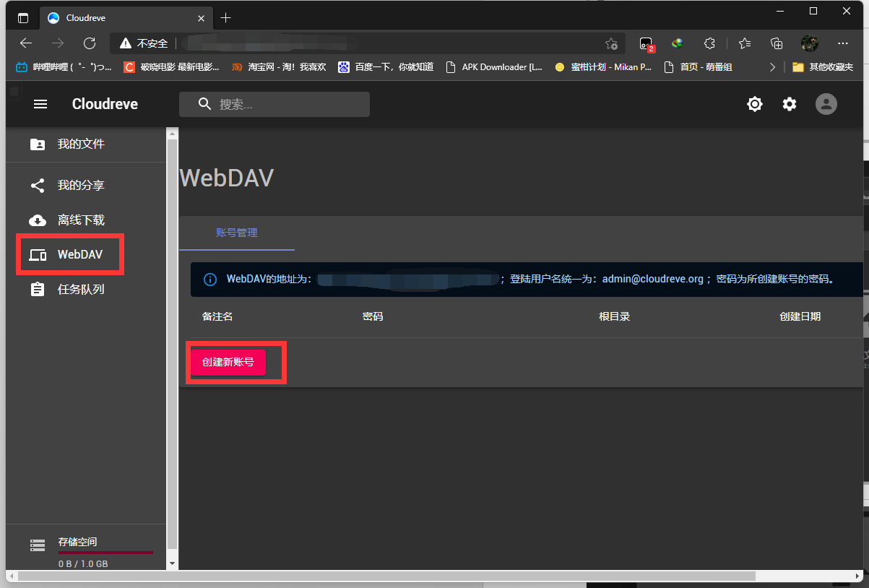The height and width of the screenshot is (588, 869).
Task: Open the 蜜柑计划 Mikan bookmark
Action: pos(603,66)
